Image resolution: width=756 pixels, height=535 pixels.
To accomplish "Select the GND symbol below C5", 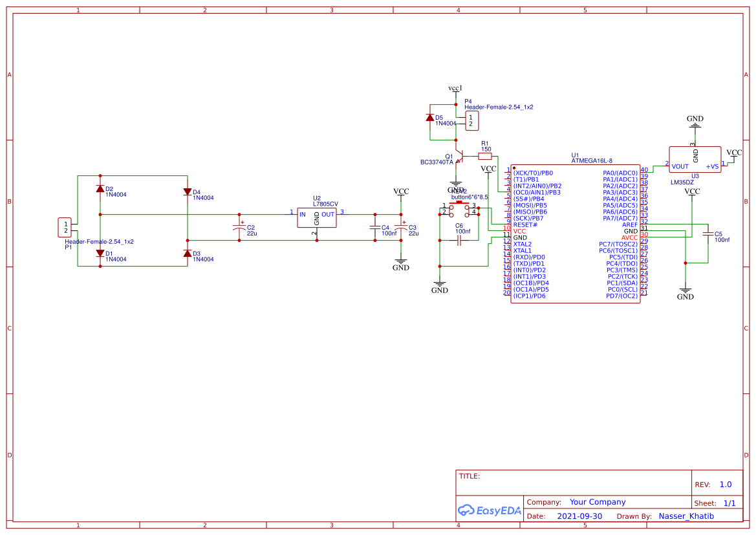I will click(686, 291).
